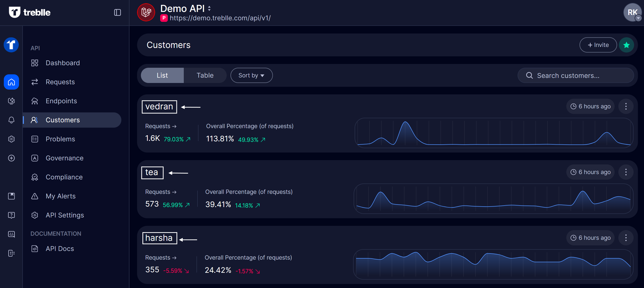Switch to List view
644x288 pixels.
coord(162,75)
